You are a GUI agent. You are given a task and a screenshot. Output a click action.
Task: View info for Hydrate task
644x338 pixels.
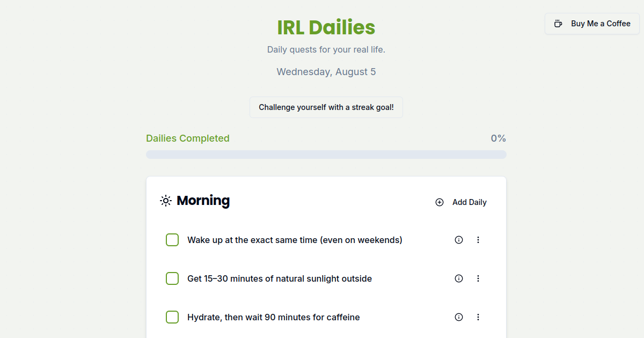click(459, 317)
